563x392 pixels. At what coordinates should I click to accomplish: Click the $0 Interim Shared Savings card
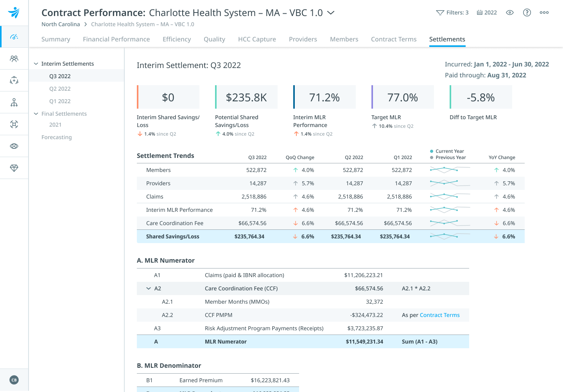click(168, 97)
